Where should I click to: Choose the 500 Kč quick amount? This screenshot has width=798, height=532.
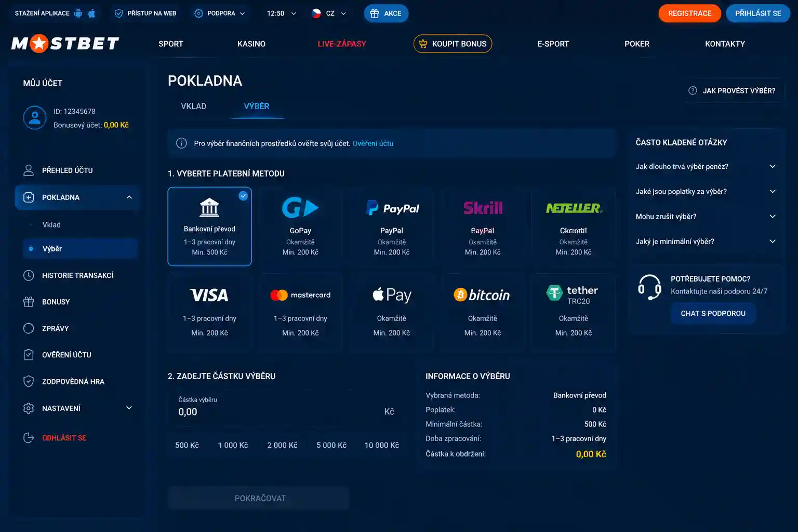click(x=187, y=445)
